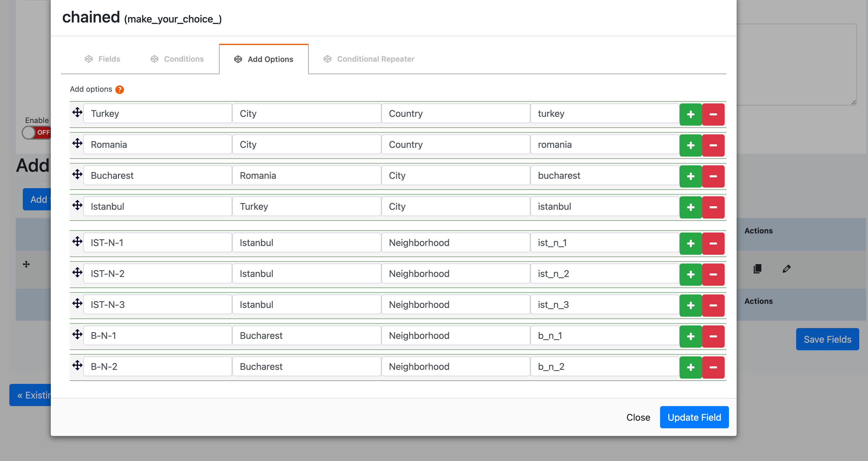
Task: Click the orange help icon beside Add options
Action: tap(119, 90)
